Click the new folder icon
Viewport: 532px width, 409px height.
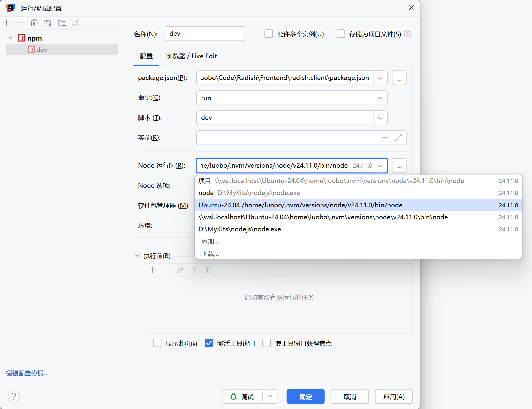pos(62,23)
